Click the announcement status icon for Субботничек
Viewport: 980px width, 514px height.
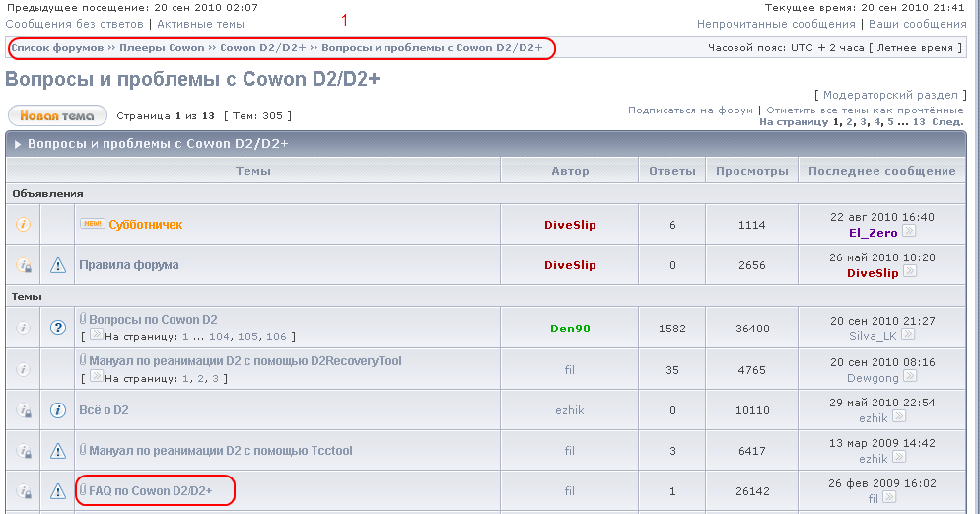(x=23, y=224)
